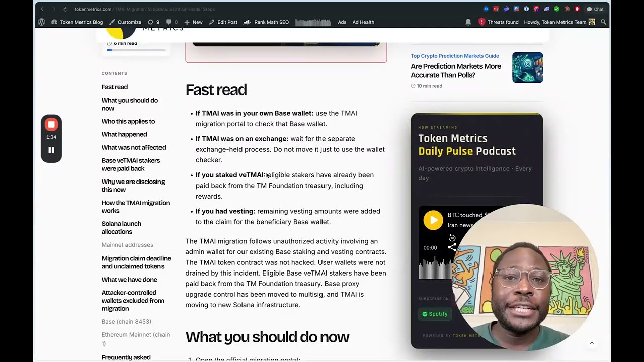Image resolution: width=644 pixels, height=362 pixels.
Task: Open the WordPress logo menu
Action: tap(42, 22)
